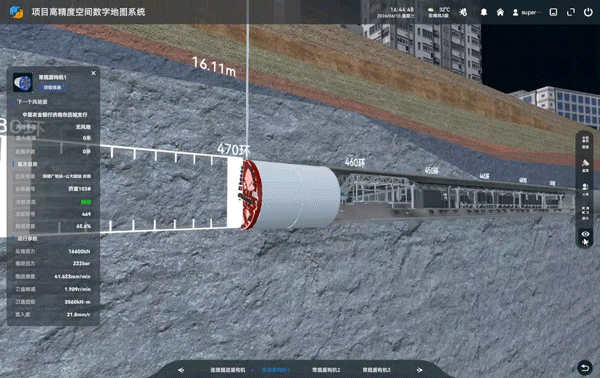Open the super user account menu
Screen dimensions: 600x378
tap(526, 13)
